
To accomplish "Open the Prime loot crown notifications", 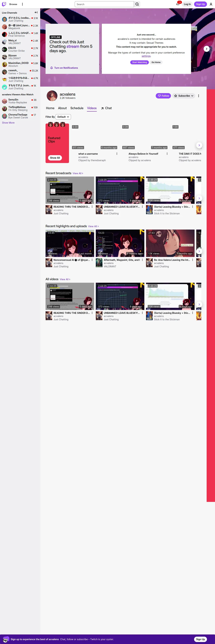I will tap(178, 4).
